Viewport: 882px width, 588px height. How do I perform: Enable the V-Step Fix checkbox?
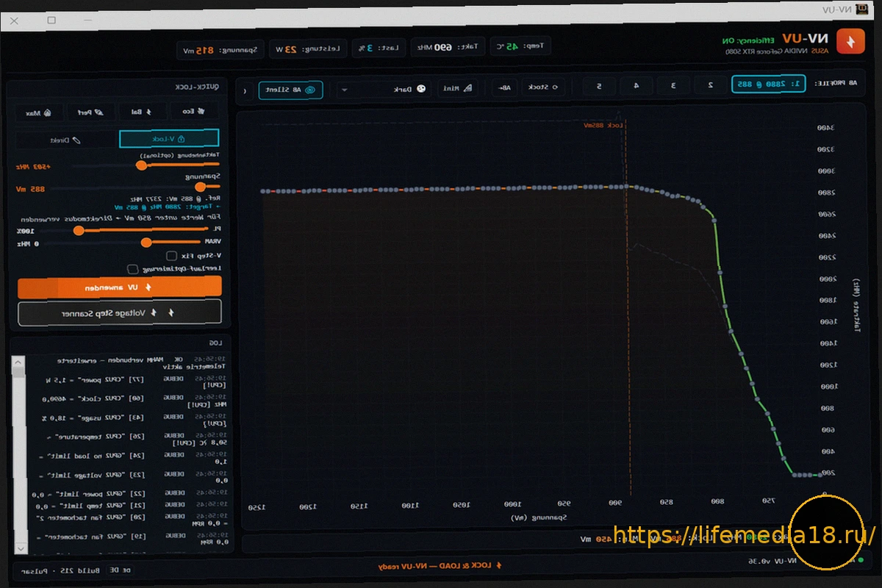tap(171, 256)
